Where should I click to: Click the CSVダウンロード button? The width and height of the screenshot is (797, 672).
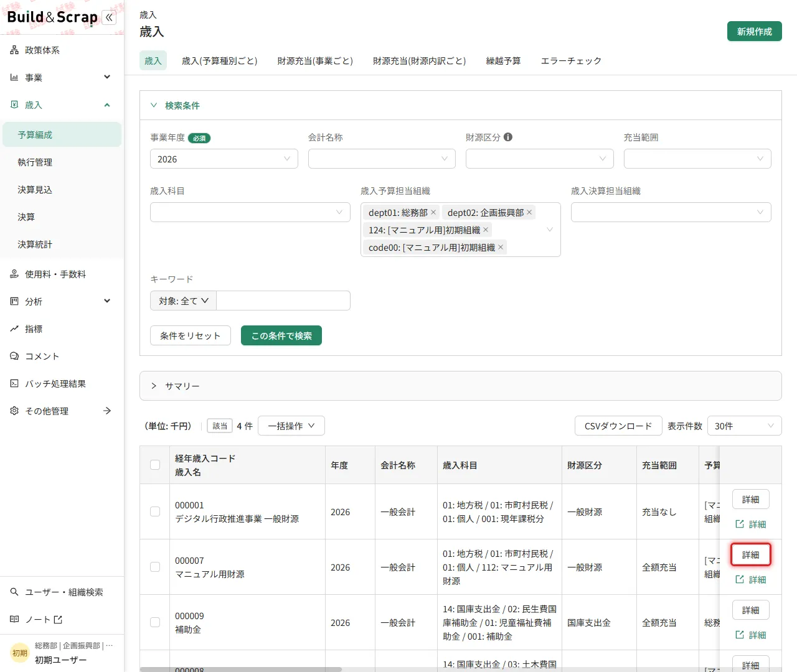click(x=618, y=426)
